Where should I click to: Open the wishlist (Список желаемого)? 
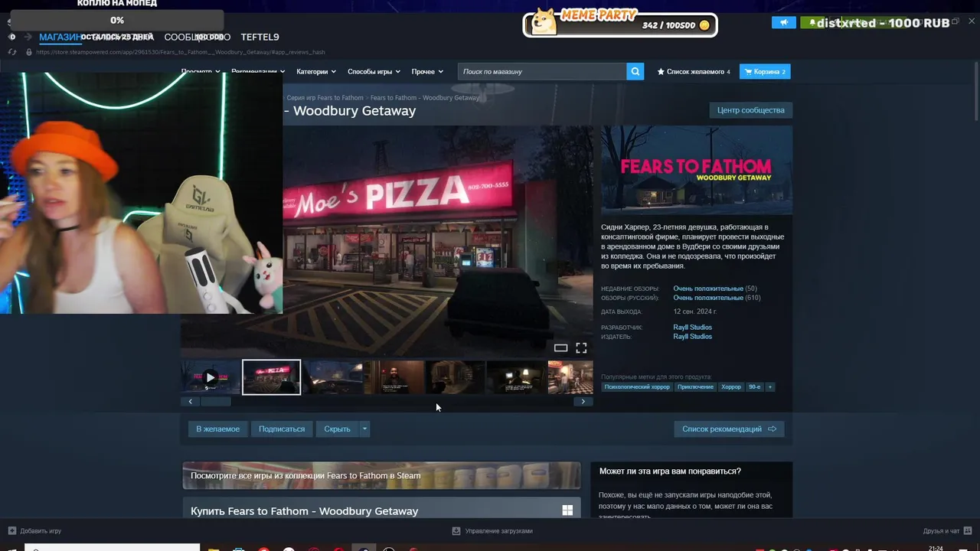(x=694, y=71)
